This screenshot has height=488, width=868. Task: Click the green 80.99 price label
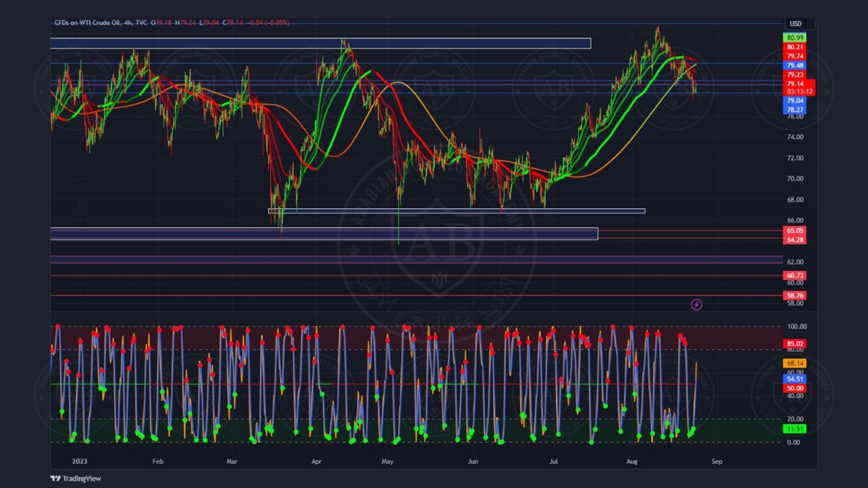coord(795,38)
